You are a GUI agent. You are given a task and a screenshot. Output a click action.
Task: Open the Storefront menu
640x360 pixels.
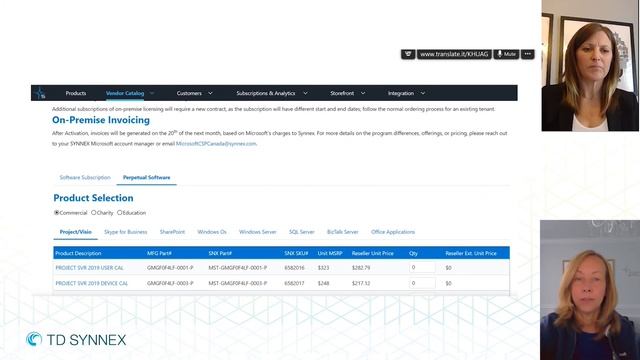342,93
